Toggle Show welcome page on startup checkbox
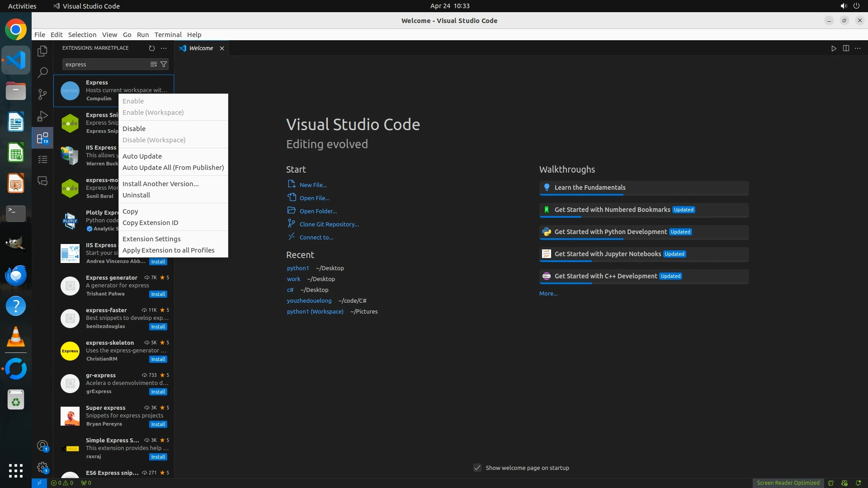This screenshot has height=488, width=868. coord(477,468)
